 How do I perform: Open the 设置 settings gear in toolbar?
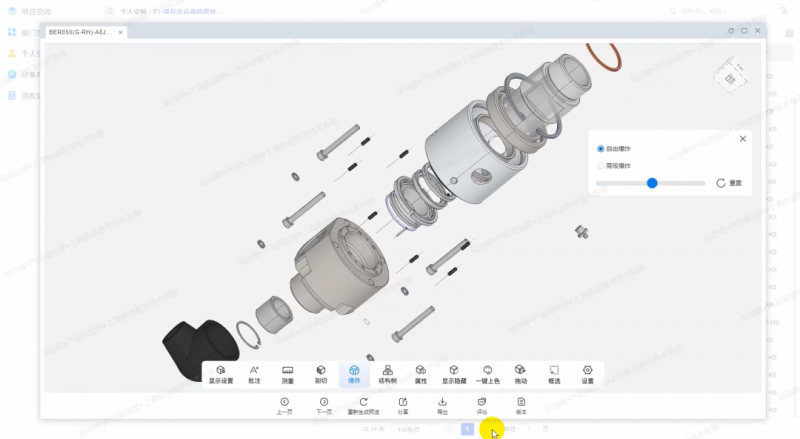coord(587,373)
